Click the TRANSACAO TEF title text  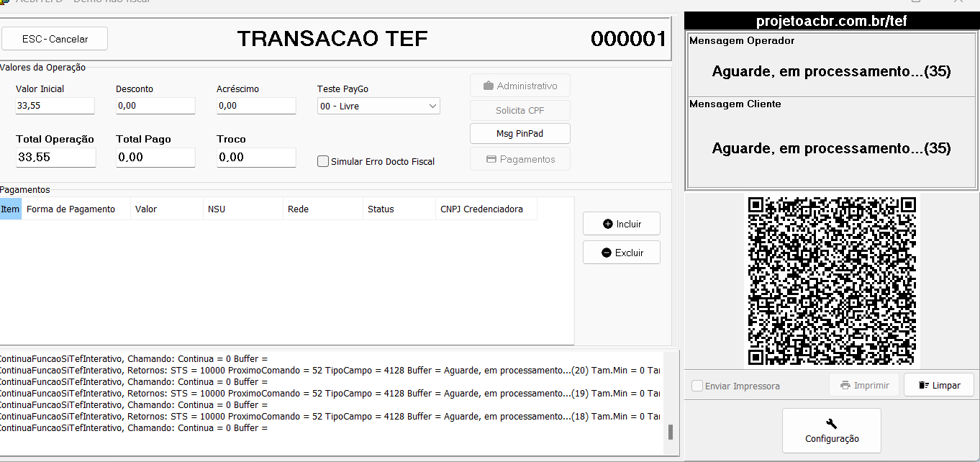click(332, 38)
